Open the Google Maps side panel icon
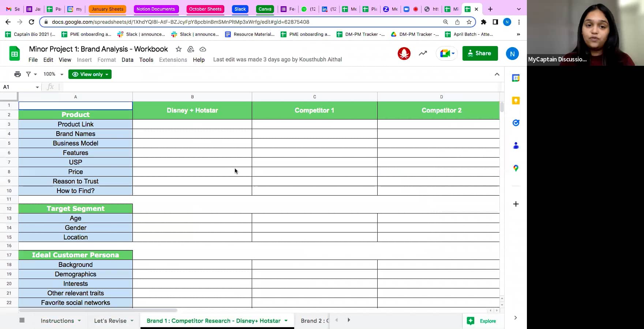The image size is (644, 329). tap(516, 168)
